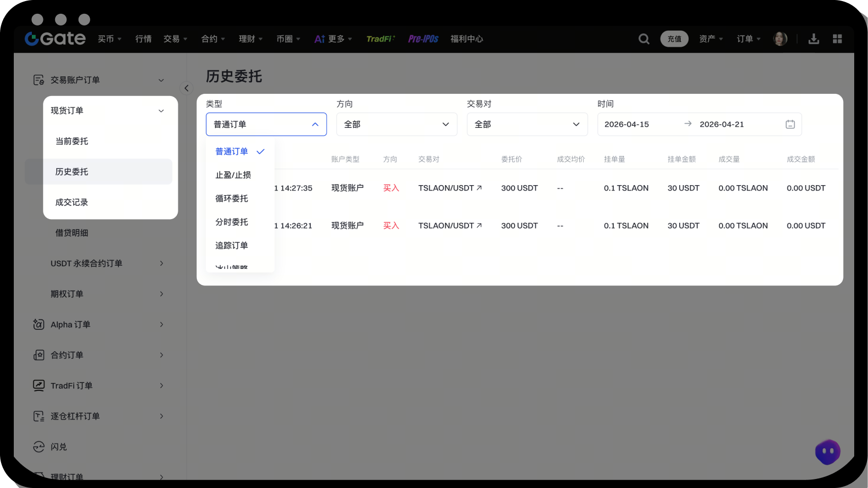This screenshot has width=868, height=488.
Task: Go to 当前委托 in sidebar
Action: pos(72,141)
